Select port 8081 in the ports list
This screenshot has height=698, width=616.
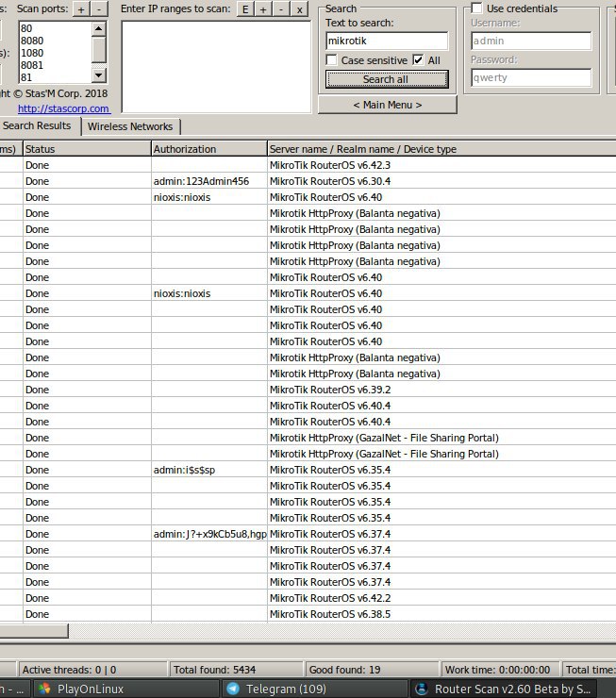[56, 65]
